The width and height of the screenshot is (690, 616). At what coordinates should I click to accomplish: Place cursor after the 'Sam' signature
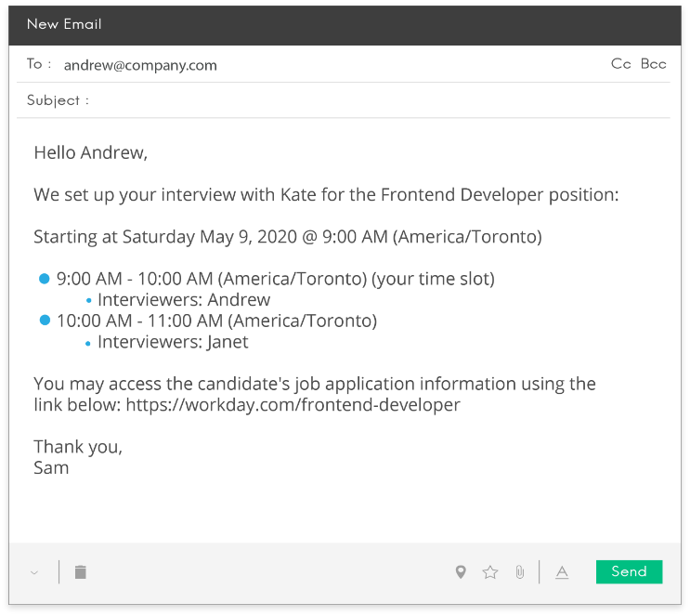(x=71, y=467)
